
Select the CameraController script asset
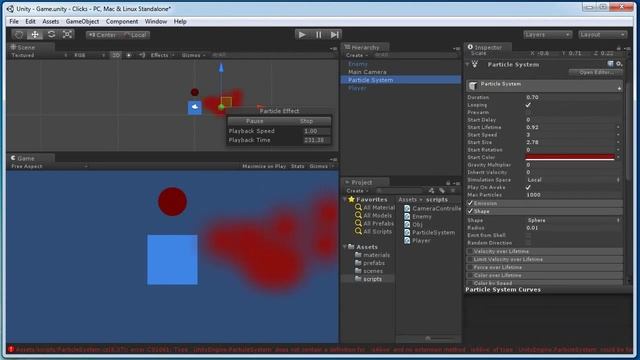pos(432,208)
